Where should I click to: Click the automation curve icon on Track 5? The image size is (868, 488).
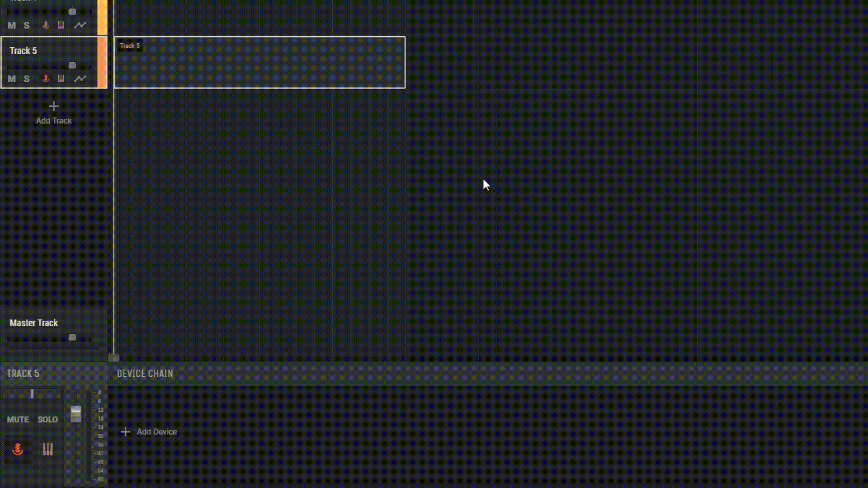(x=80, y=78)
